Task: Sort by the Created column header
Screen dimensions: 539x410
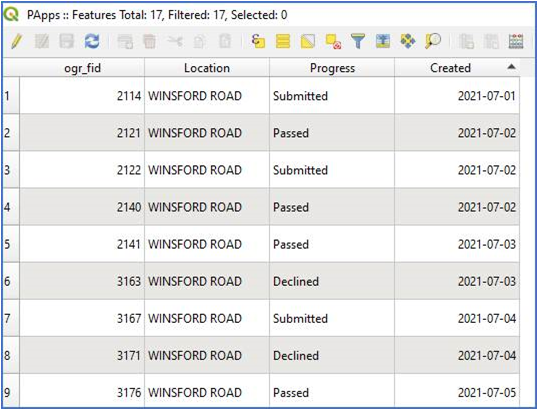Action: click(x=457, y=68)
